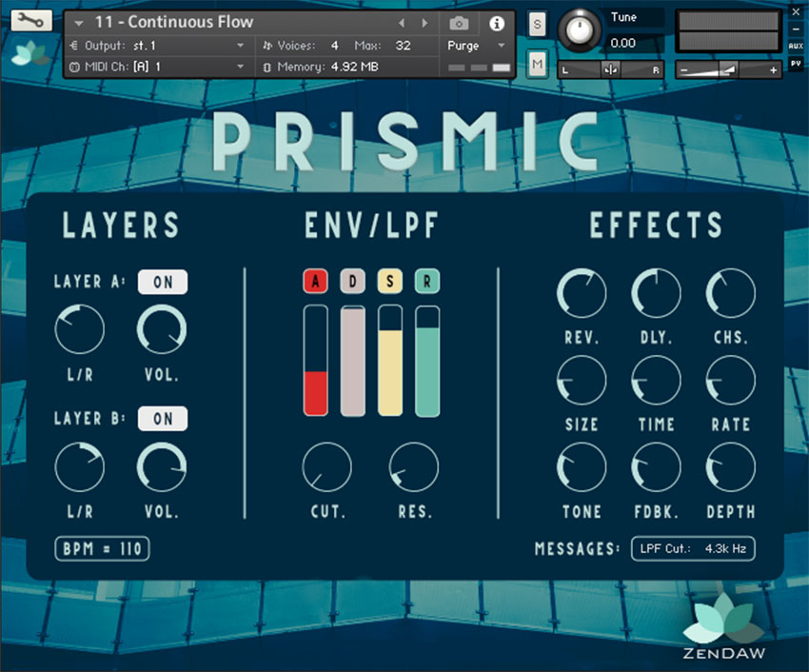Click the REV. reverb knob
809x672 pixels.
click(582, 292)
